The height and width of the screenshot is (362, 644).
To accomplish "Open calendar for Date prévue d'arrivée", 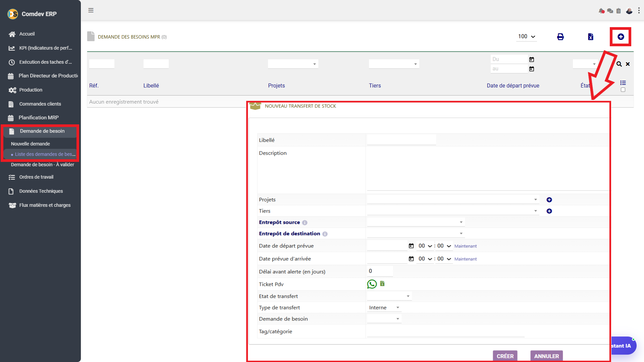I will click(411, 259).
